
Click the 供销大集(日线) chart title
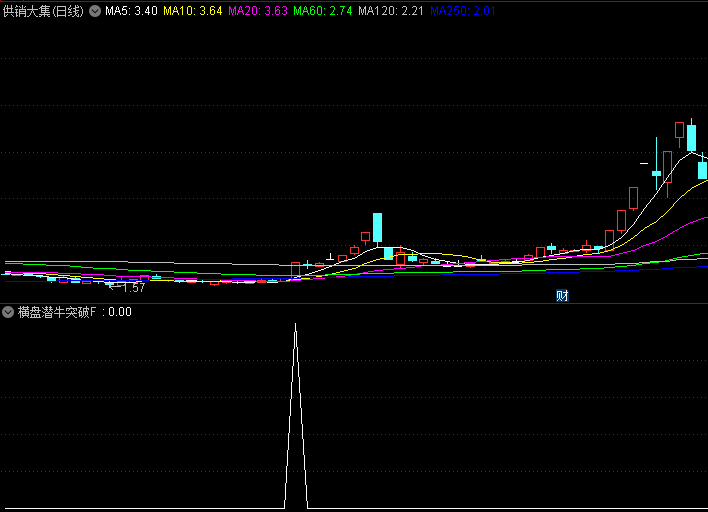[43, 11]
